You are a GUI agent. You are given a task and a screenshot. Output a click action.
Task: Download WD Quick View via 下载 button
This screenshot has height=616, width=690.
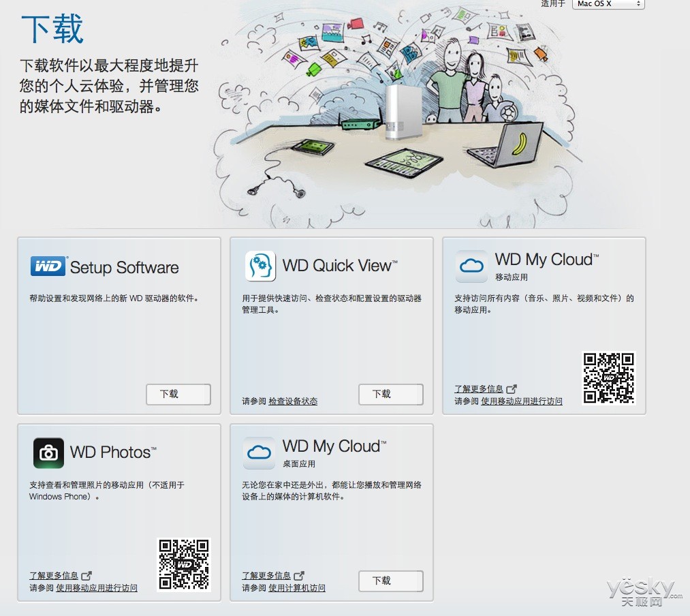(391, 394)
